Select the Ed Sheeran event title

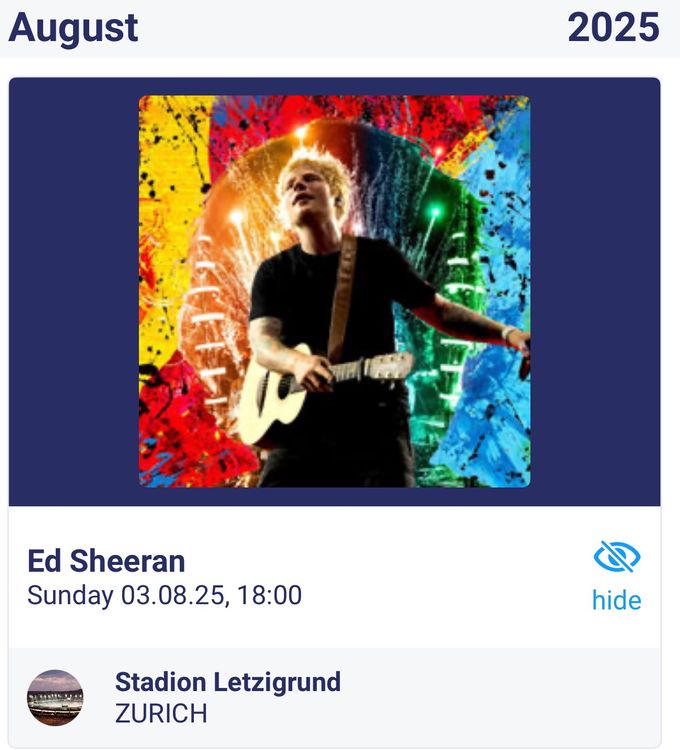pos(106,561)
